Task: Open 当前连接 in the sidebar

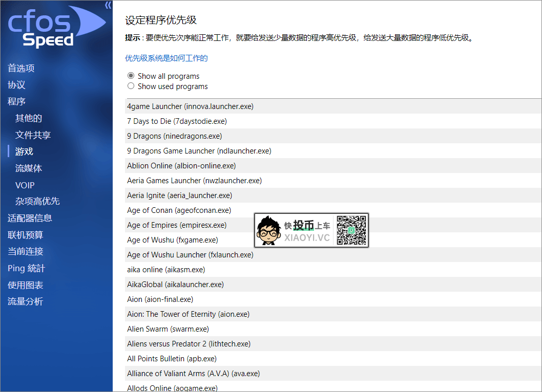Action: pos(25,251)
